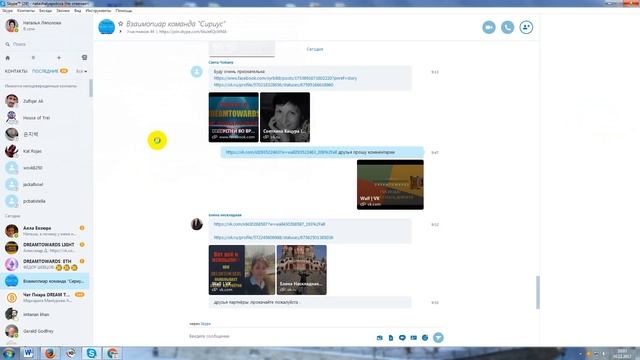
Task: Open the Алла Егиаря conversation
Action: click(45, 231)
